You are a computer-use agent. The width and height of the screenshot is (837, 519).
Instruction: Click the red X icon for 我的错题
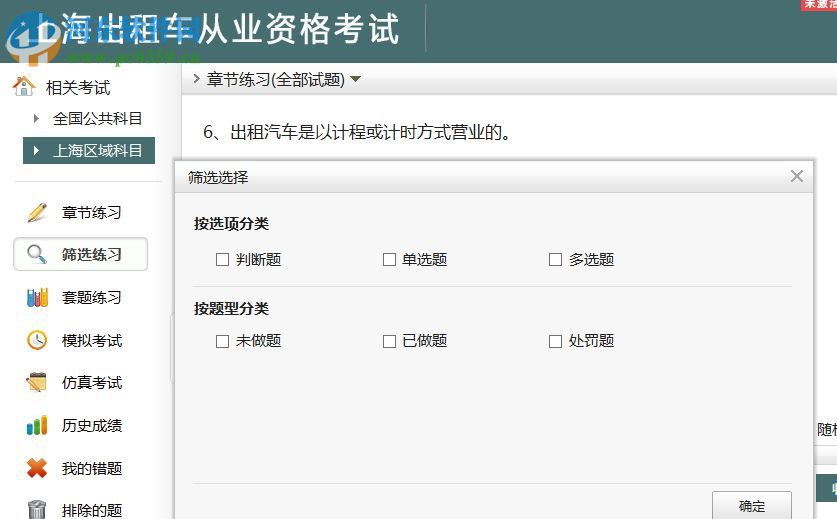point(37,468)
